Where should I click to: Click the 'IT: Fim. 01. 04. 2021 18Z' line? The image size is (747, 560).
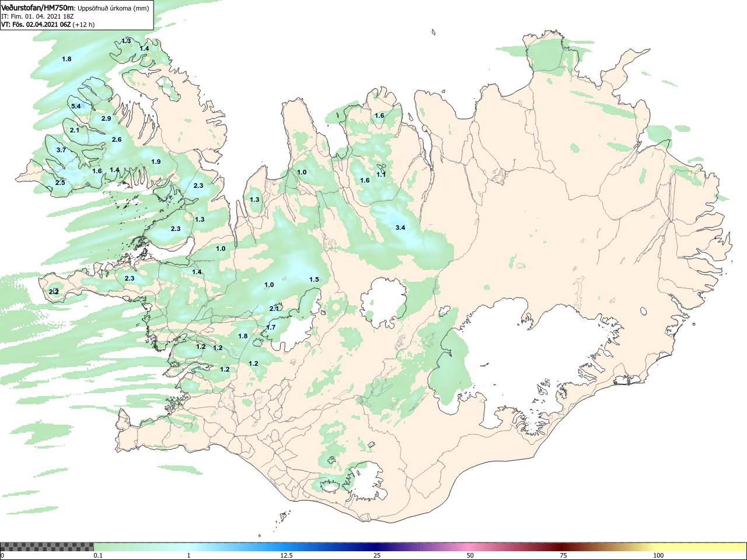37,16
